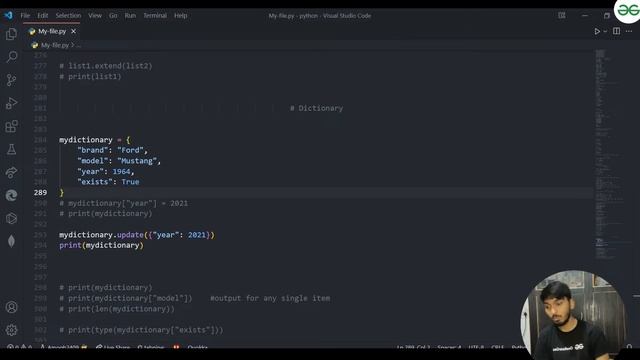Select the My-file.py editor tab

point(52,31)
